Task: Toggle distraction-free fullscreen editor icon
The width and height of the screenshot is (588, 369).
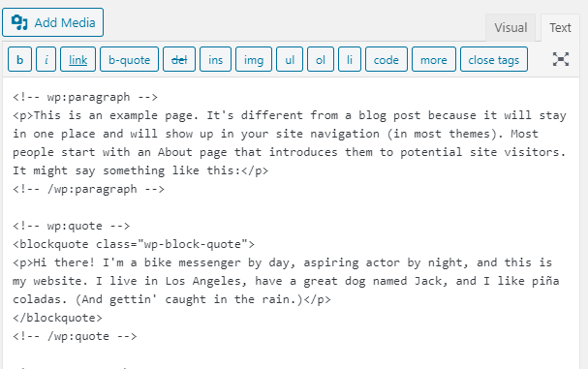Action: point(561,59)
